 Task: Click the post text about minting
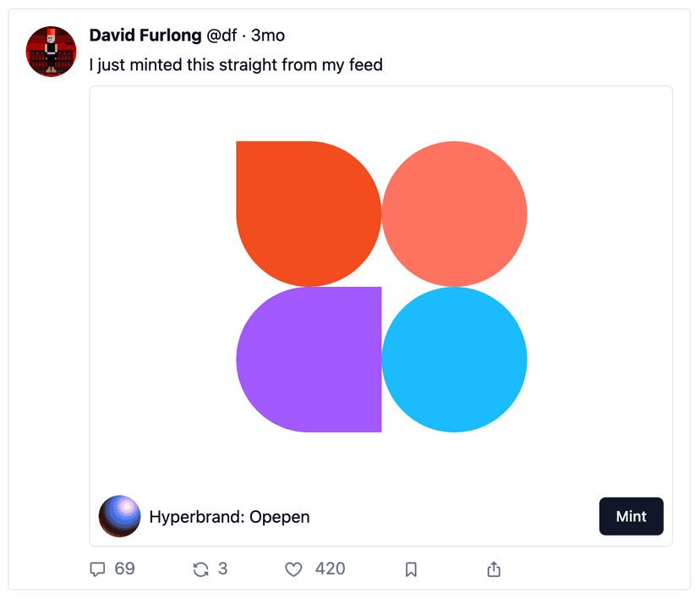tap(236, 64)
